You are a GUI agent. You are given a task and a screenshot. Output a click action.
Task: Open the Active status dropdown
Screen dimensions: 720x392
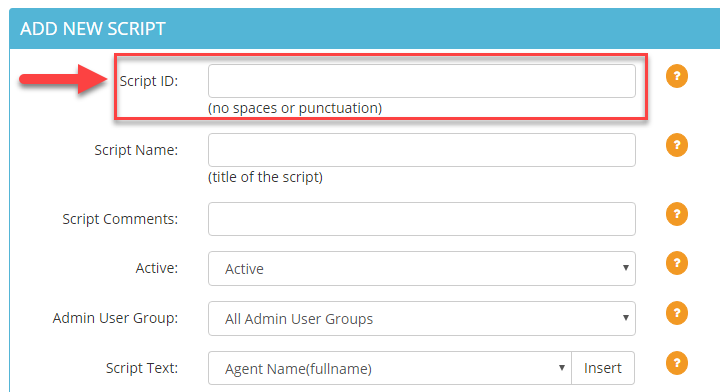coord(422,269)
